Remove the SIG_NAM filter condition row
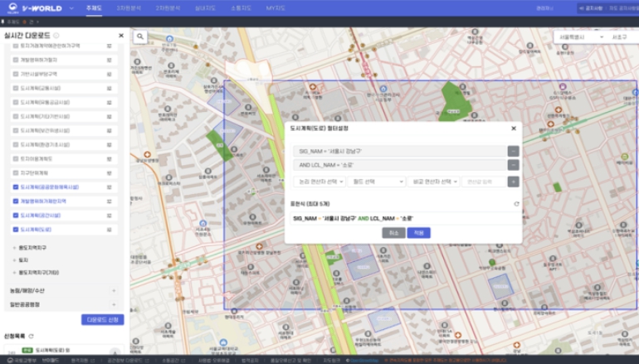 pos(514,151)
